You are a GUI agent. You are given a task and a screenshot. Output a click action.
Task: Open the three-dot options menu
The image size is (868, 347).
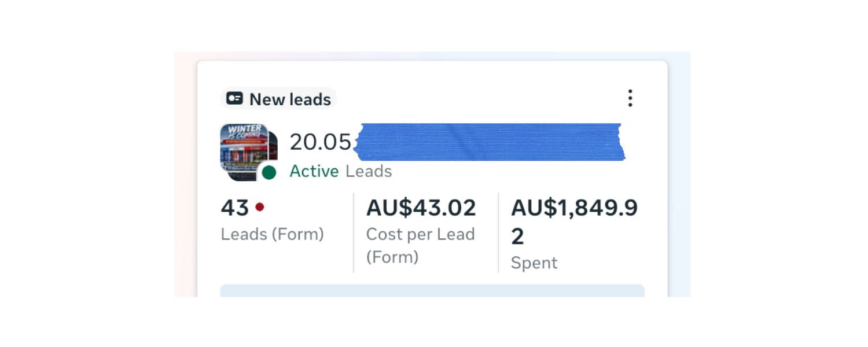(x=630, y=98)
